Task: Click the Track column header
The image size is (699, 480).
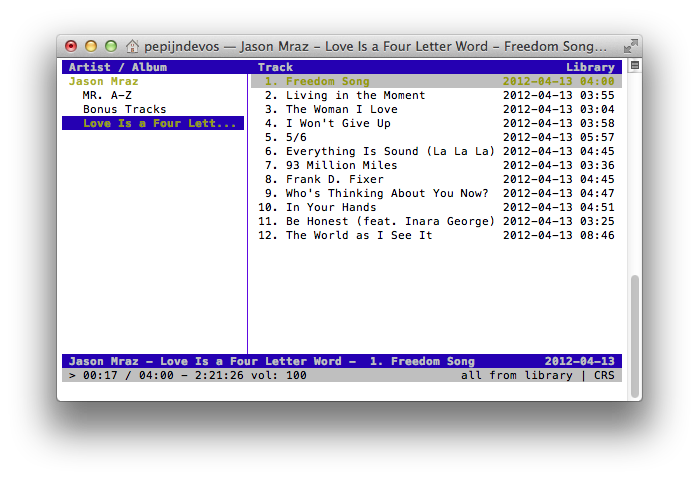Action: pos(275,67)
